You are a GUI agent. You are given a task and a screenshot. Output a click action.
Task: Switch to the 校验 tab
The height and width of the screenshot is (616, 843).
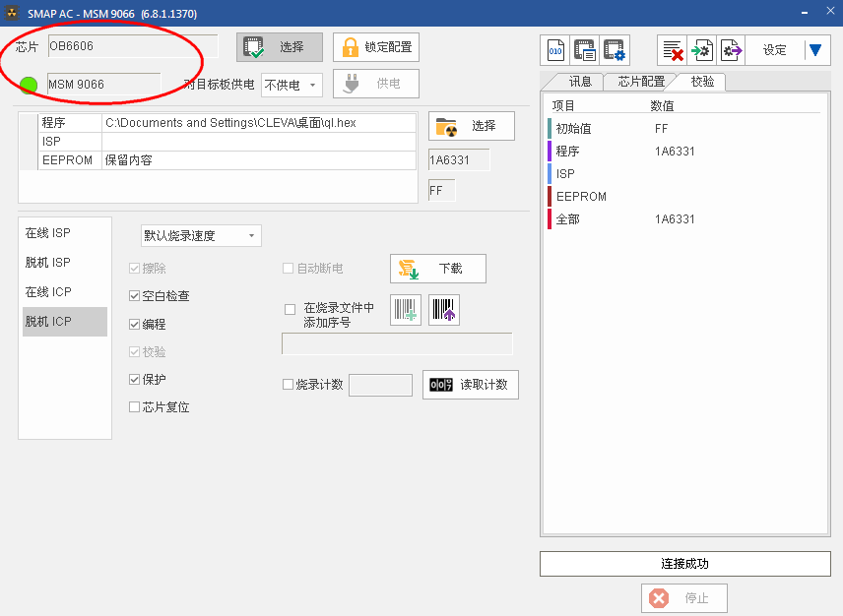[x=702, y=82]
